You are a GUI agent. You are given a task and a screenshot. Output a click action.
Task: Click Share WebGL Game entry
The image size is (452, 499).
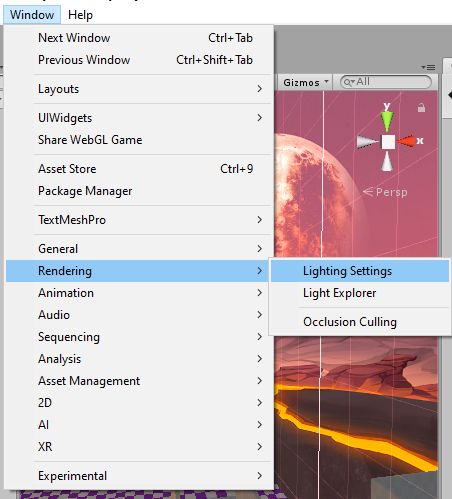click(x=139, y=140)
